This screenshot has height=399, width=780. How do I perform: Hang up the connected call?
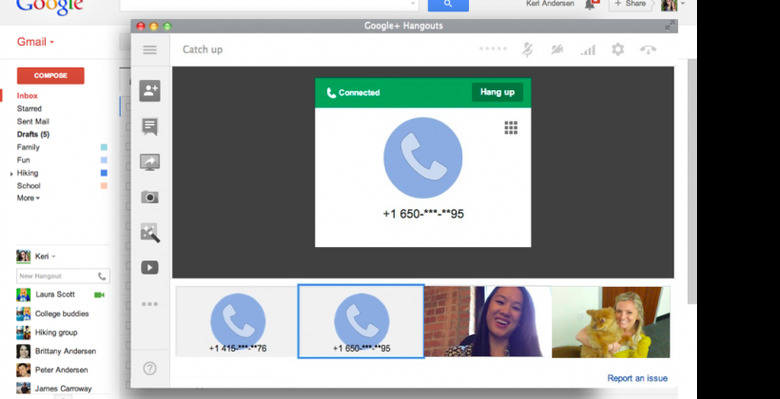tap(497, 92)
